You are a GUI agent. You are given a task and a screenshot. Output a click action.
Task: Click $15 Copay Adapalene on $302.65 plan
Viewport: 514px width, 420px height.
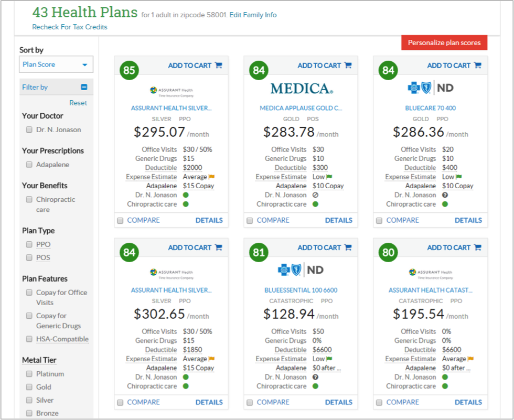pyautogui.click(x=198, y=368)
